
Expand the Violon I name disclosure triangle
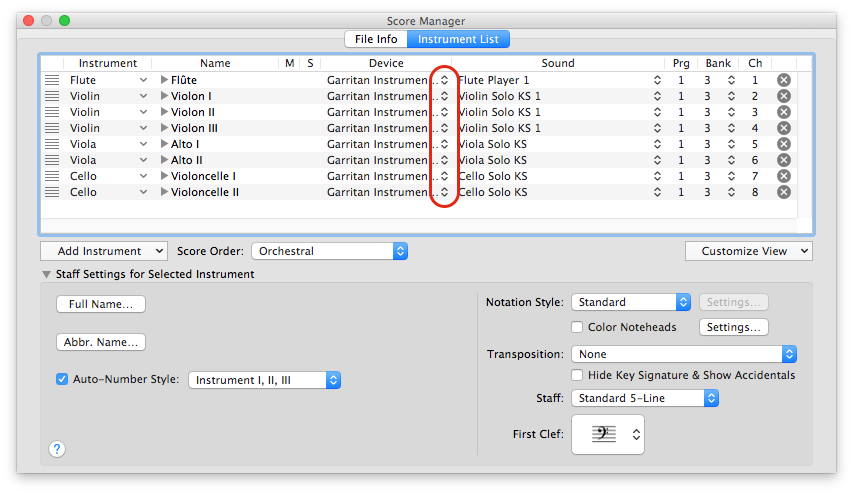tap(165, 96)
